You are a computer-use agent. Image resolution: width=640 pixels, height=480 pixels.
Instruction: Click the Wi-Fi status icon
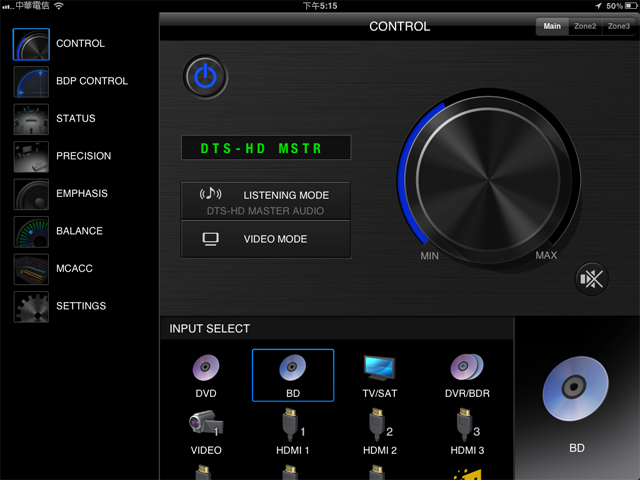pyautogui.click(x=59, y=6)
